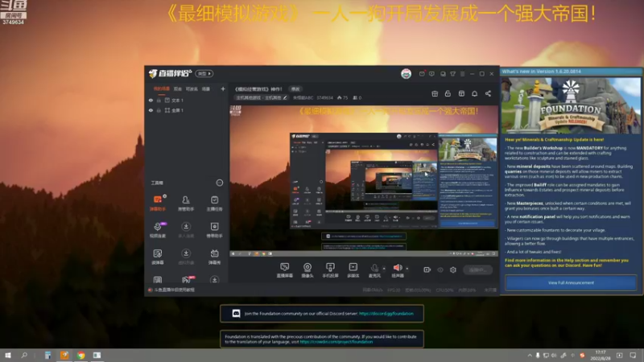644x362 pixels.
Task: Open the 读弹幕 tool in toolbox
Action: point(158,256)
